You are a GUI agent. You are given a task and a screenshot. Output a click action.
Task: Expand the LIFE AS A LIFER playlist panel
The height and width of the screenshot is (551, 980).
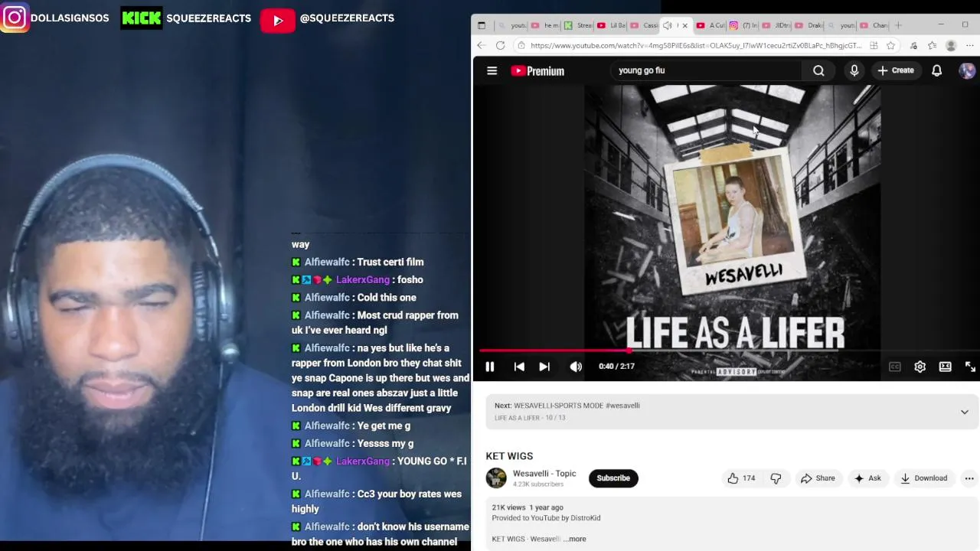pyautogui.click(x=965, y=412)
